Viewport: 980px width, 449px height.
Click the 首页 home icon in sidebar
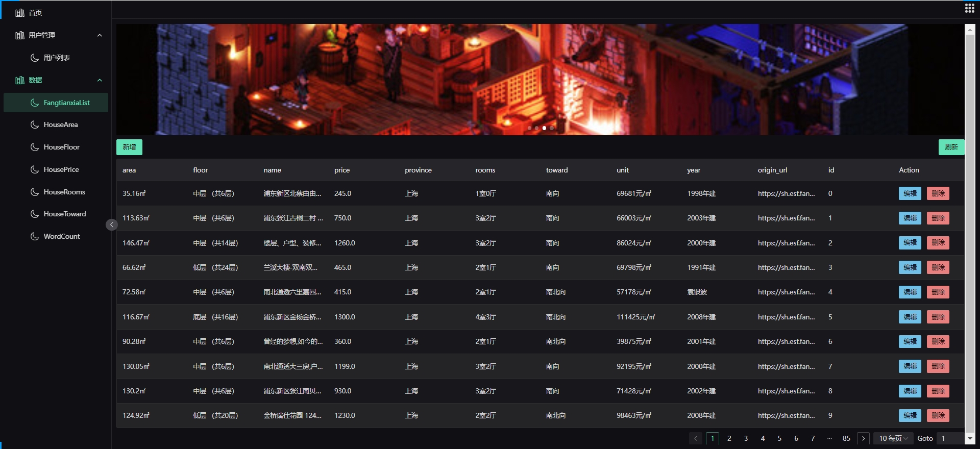(20, 13)
